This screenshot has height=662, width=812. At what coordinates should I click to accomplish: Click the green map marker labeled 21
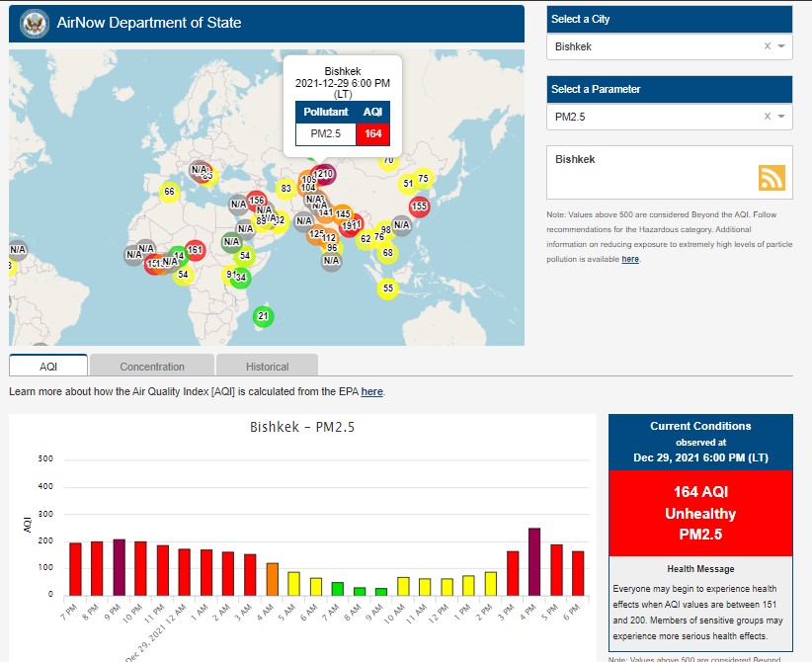(263, 317)
